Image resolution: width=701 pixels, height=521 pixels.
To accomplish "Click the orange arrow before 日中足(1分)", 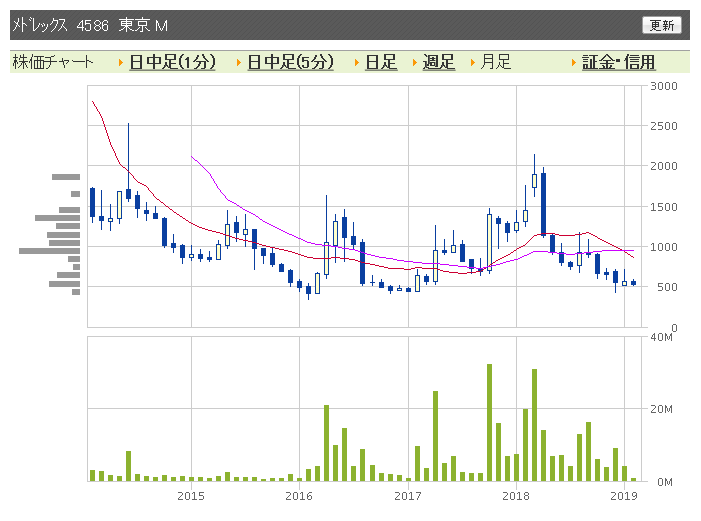I will [121, 63].
